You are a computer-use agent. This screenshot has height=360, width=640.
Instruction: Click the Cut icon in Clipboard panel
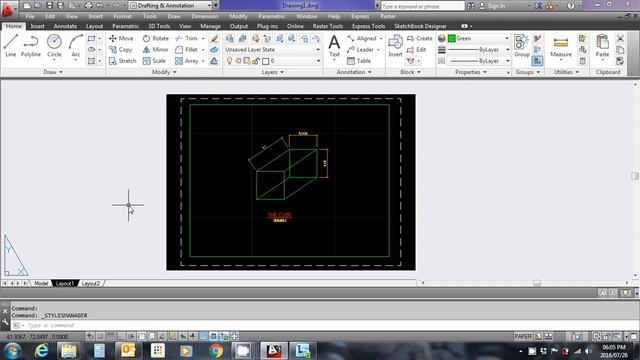[620, 38]
